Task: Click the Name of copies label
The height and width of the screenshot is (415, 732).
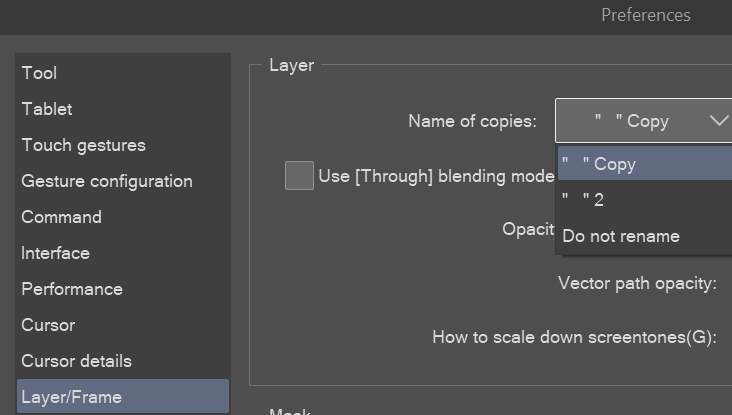Action: pyautogui.click(x=472, y=121)
